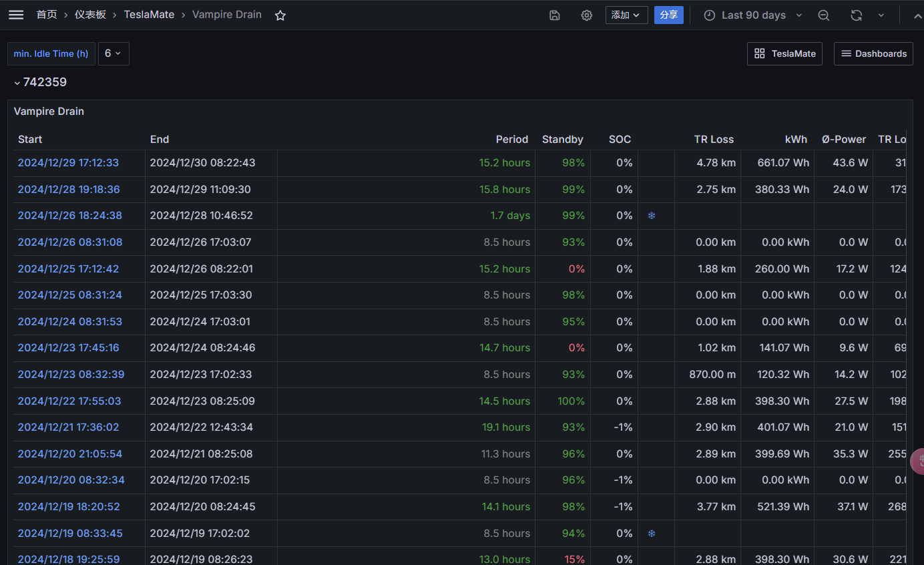Go to 首页 breadcrumb
The image size is (924, 565).
47,15
